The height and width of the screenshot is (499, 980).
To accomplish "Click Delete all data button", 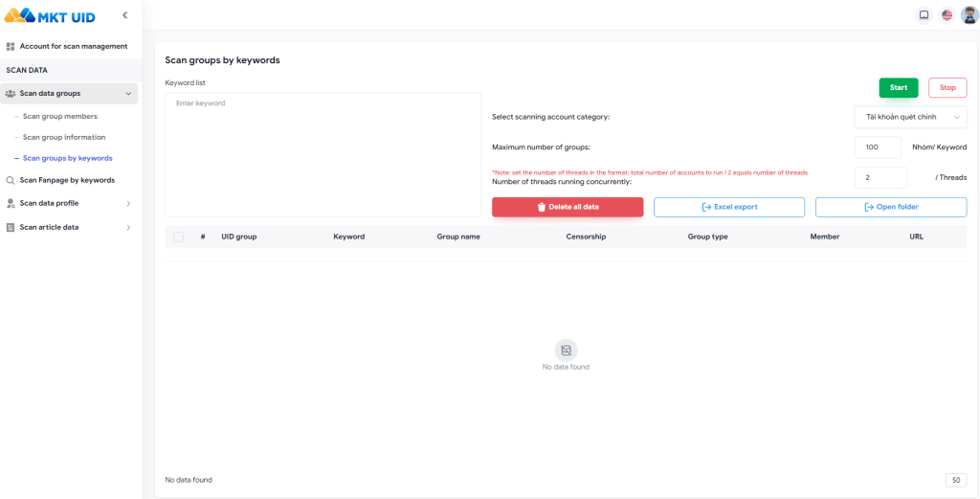I will [x=568, y=207].
